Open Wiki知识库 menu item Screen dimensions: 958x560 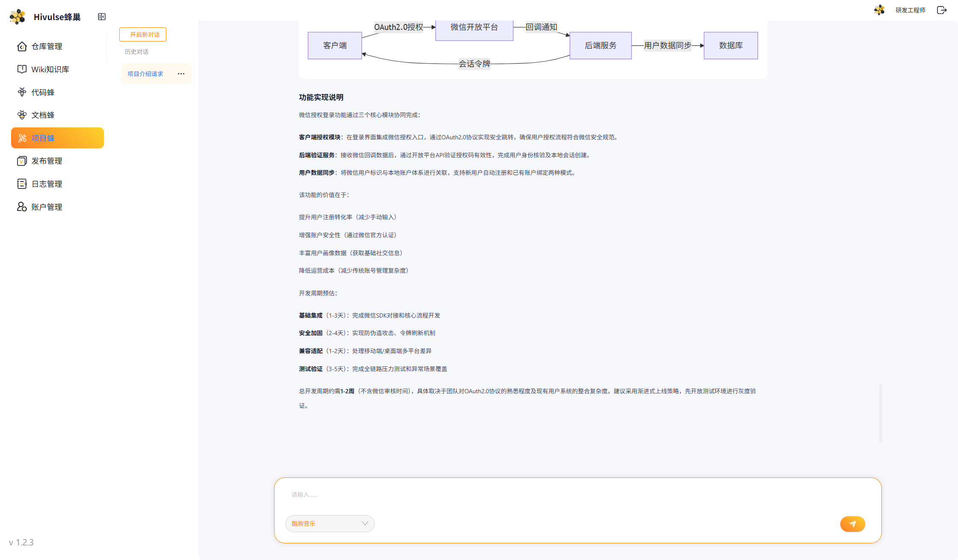click(57, 69)
